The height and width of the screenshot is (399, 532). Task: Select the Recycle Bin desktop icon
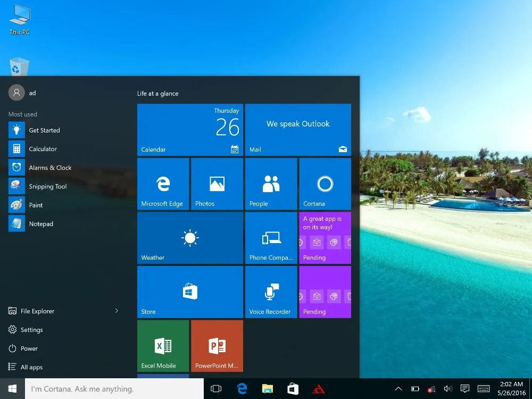pyautogui.click(x=19, y=66)
